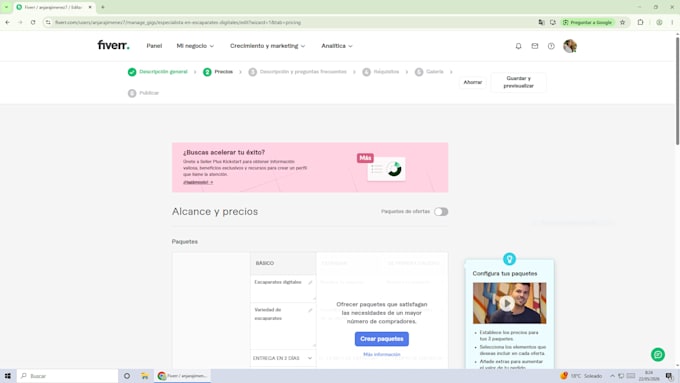The height and width of the screenshot is (383, 680).
Task: Open a new browser tab
Action: tap(103, 7)
